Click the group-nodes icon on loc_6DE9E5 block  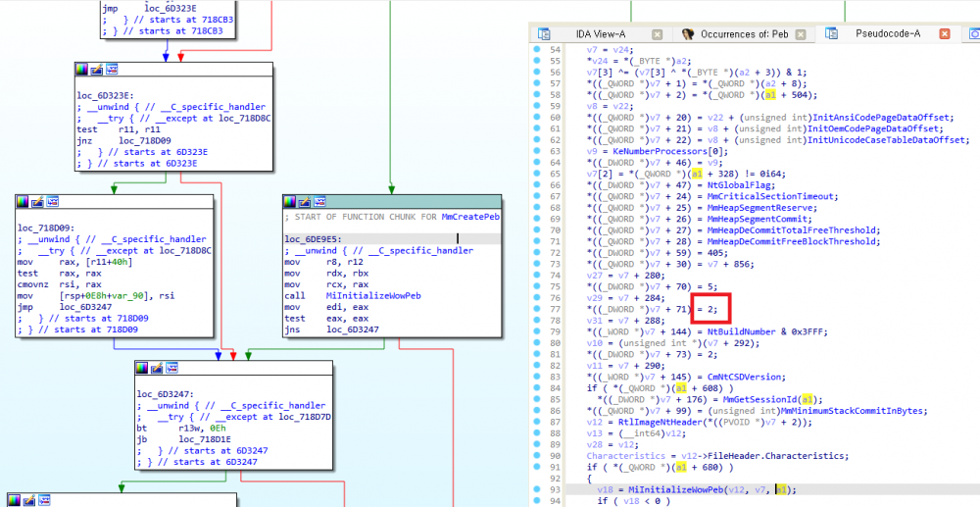(318, 201)
